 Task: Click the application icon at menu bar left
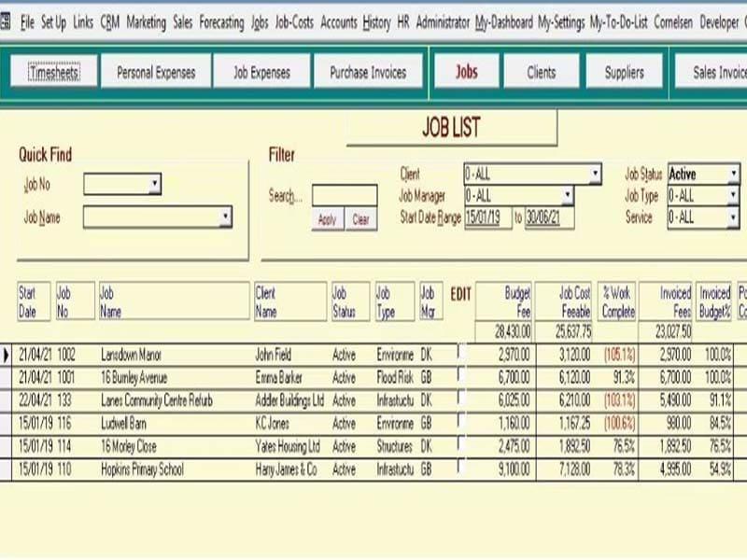click(x=5, y=21)
